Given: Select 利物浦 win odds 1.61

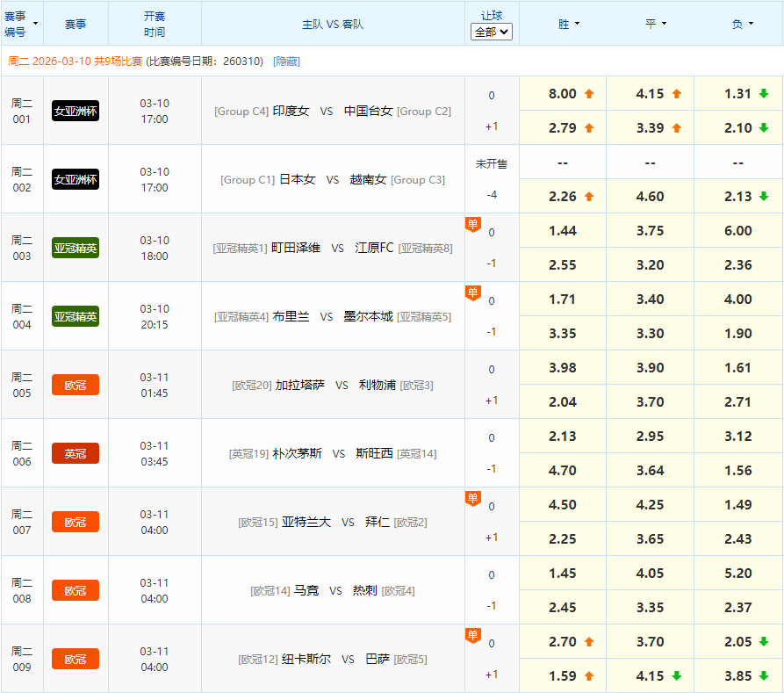Looking at the screenshot, I should pyautogui.click(x=738, y=368).
